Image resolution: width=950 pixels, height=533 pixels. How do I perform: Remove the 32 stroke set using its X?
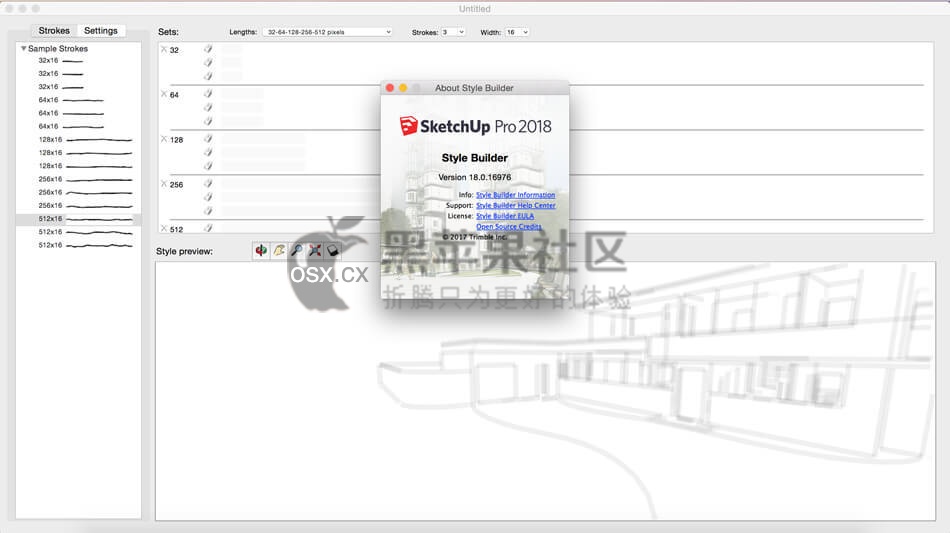[164, 49]
